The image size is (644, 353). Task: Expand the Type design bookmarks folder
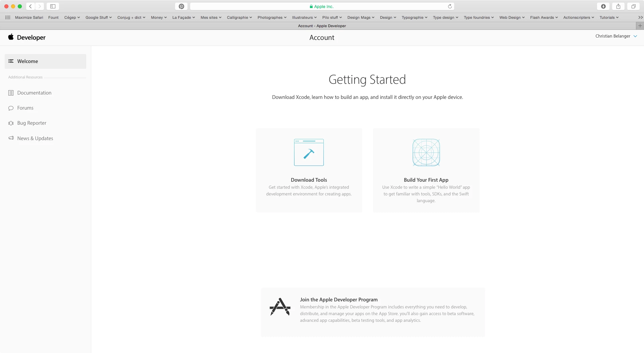[445, 17]
